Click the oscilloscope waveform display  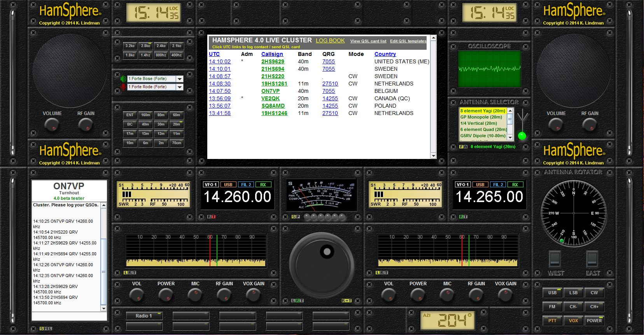pos(489,69)
